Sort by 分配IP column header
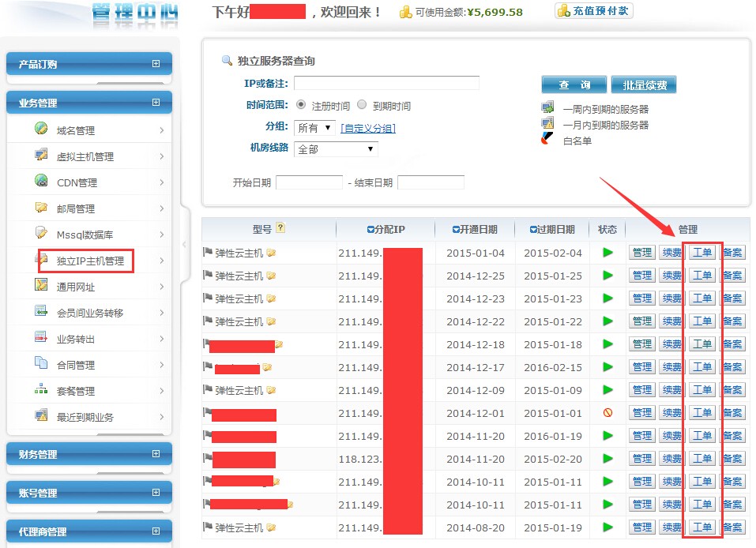The image size is (756, 548). click(386, 229)
